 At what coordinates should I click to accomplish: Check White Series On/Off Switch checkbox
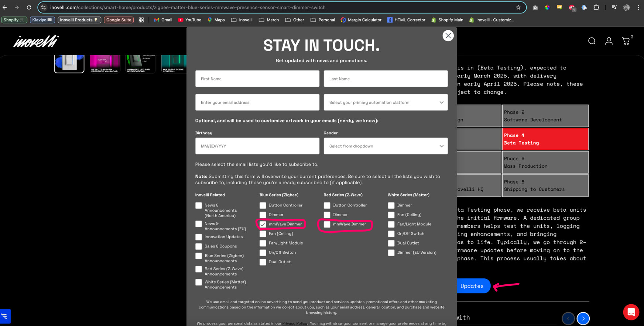(391, 234)
